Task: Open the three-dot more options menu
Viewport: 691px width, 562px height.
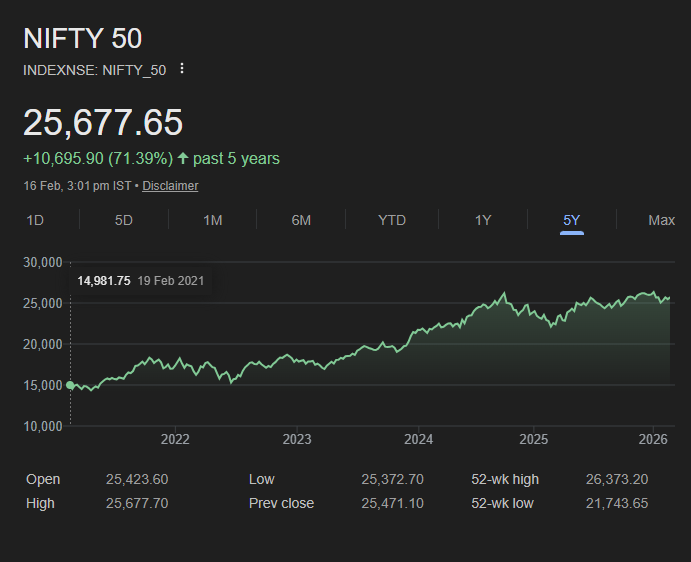Action: [x=181, y=69]
